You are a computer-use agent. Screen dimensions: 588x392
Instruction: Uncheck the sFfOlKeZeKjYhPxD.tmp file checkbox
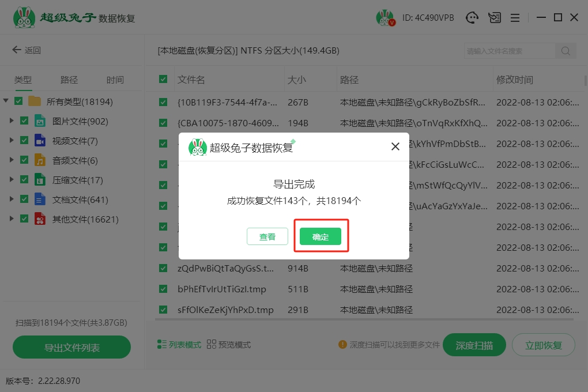(163, 310)
